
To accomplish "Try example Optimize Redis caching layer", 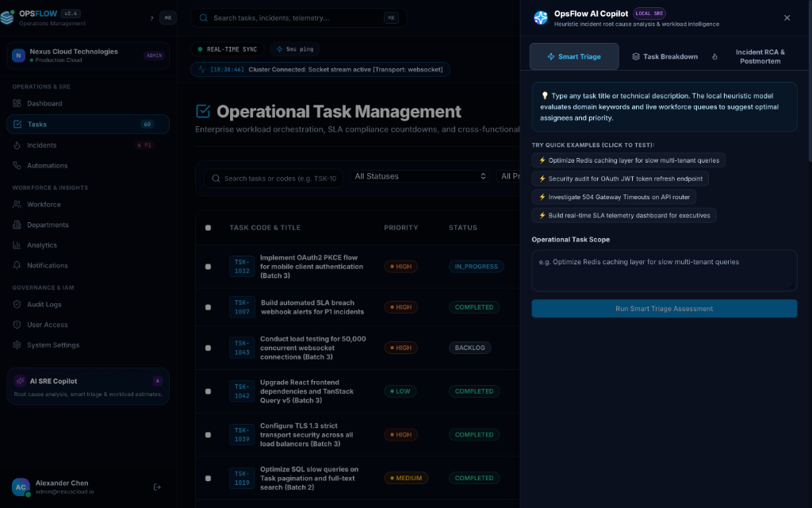I will (x=628, y=160).
